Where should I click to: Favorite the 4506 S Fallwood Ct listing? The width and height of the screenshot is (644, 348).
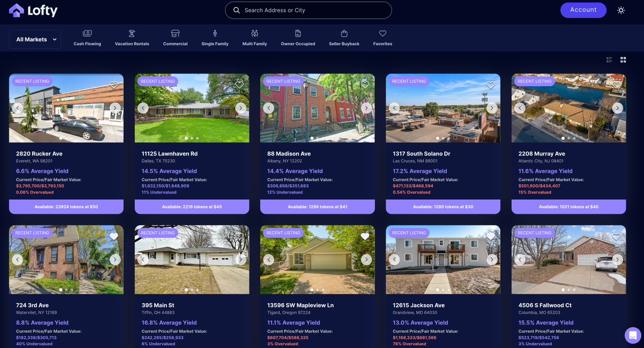616,236
